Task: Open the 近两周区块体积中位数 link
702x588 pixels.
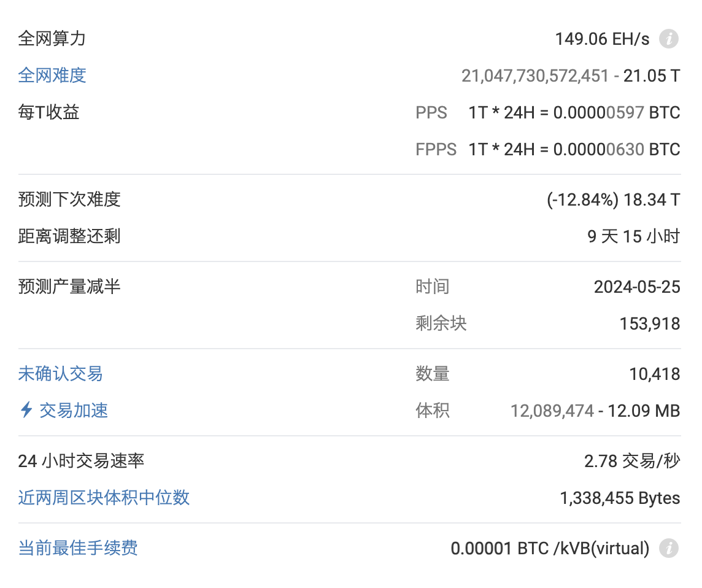Action: coord(104,498)
